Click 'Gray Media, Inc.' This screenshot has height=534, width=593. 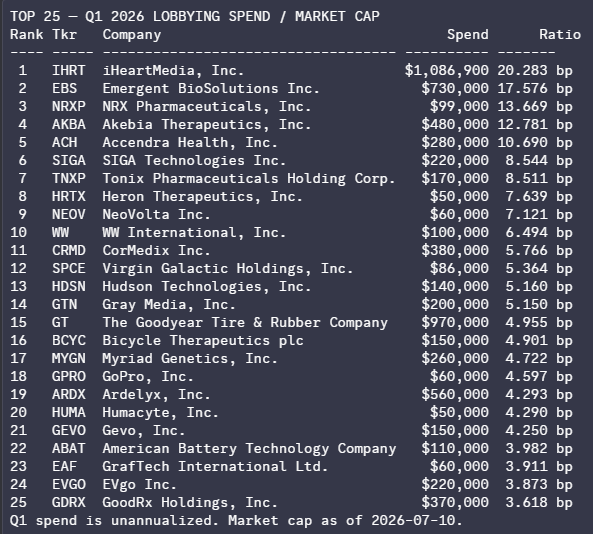pyautogui.click(x=169, y=304)
